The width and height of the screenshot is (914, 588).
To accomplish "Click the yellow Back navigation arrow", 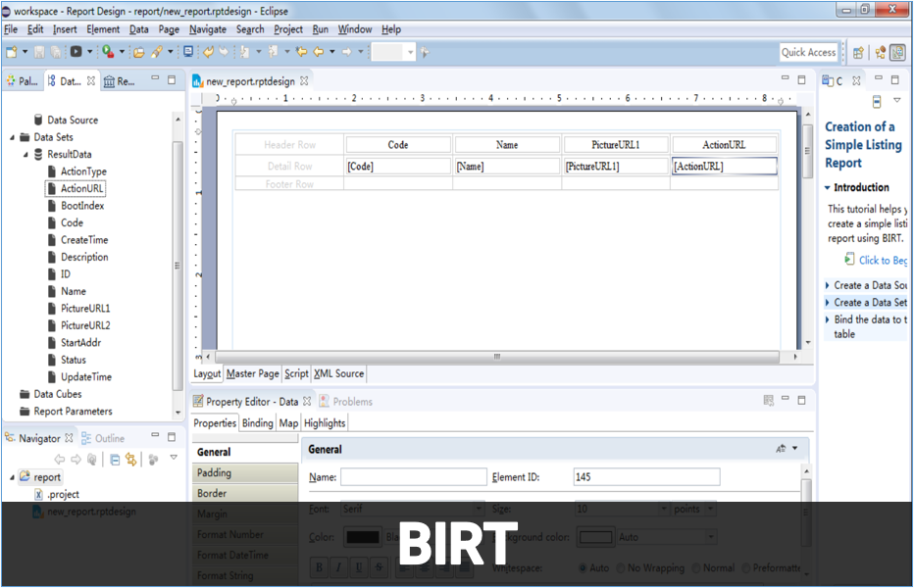I will (319, 52).
